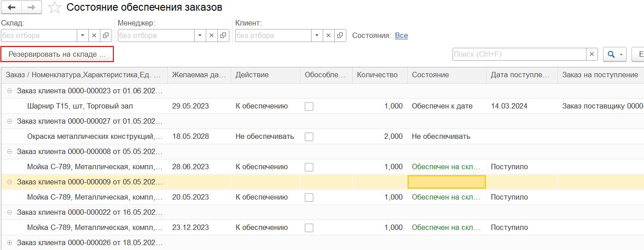The image size is (644, 250).
Task: Add page to favorites with star icon
Action: [54, 8]
